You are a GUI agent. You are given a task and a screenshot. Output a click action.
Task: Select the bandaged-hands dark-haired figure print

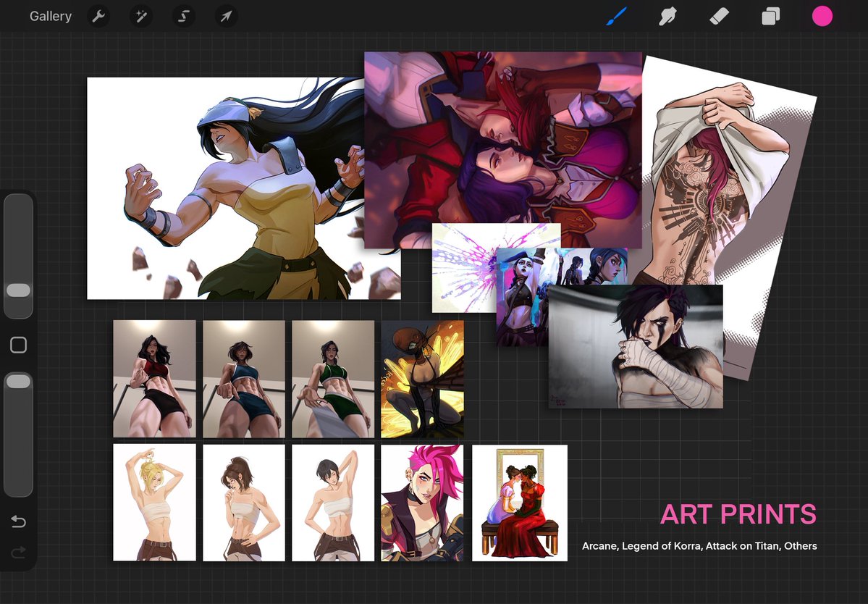coord(636,347)
